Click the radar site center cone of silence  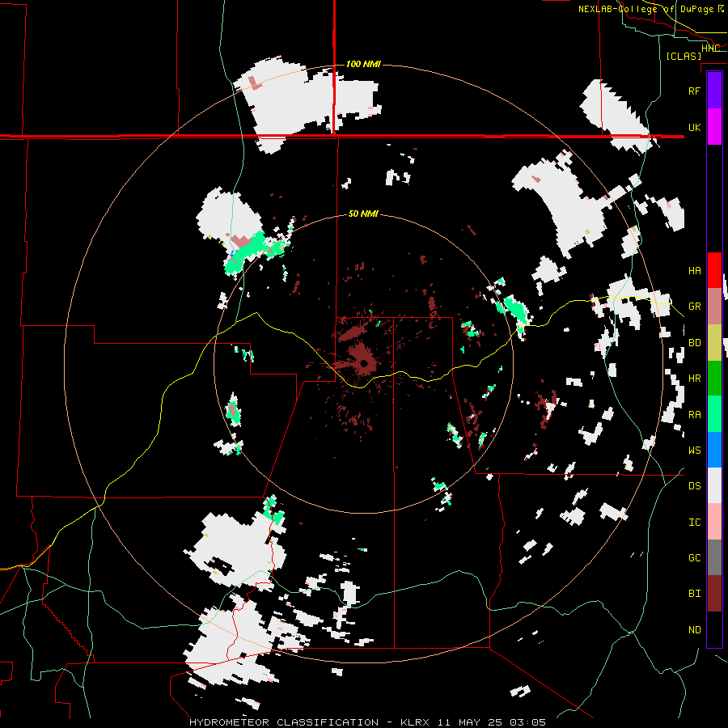tap(365, 363)
